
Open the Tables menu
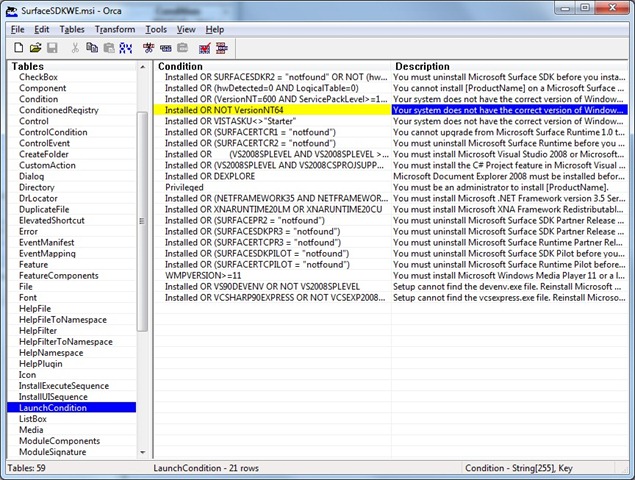point(72,30)
